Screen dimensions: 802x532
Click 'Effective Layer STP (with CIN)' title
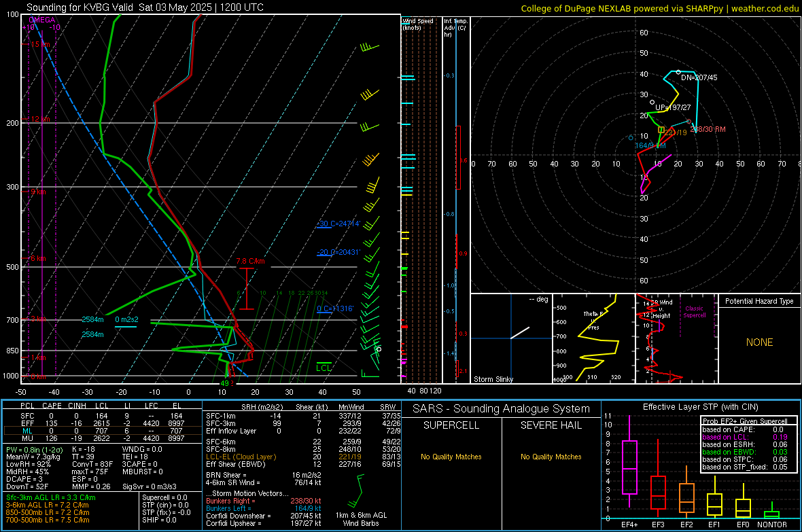click(700, 407)
